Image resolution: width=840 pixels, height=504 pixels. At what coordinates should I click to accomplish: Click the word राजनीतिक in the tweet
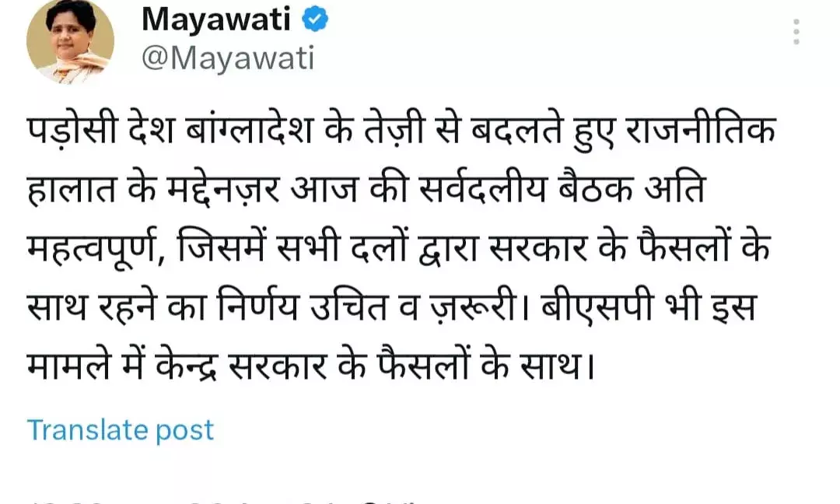pos(701,130)
